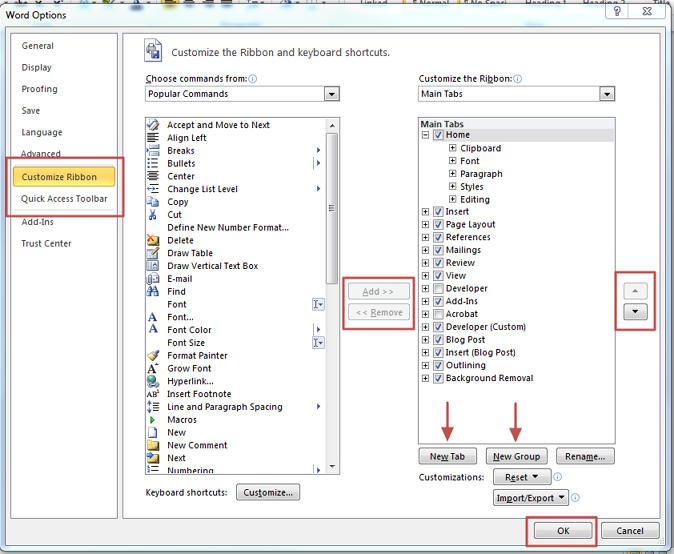
Task: Click the Hyperlink globe icon
Action: click(x=153, y=381)
